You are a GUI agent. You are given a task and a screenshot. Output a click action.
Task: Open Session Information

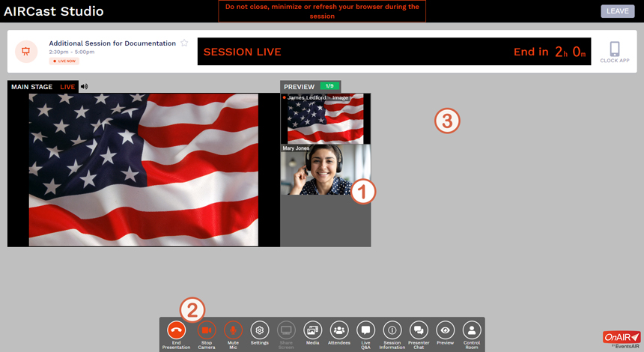[392, 330]
